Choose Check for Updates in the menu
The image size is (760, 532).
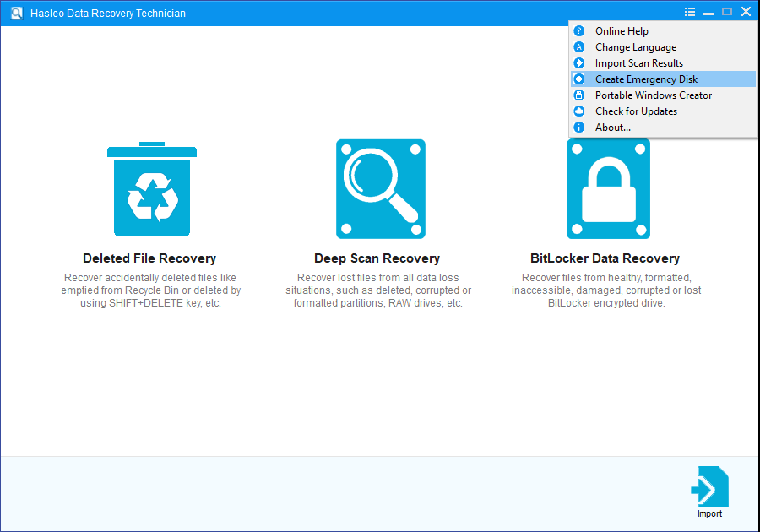pyautogui.click(x=636, y=111)
